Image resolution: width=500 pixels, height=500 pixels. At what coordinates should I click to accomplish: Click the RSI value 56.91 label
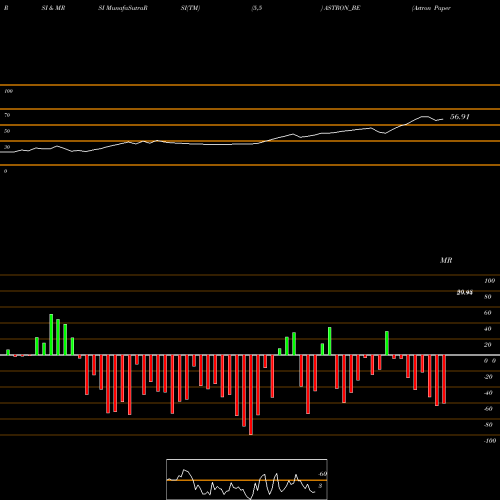point(460,117)
